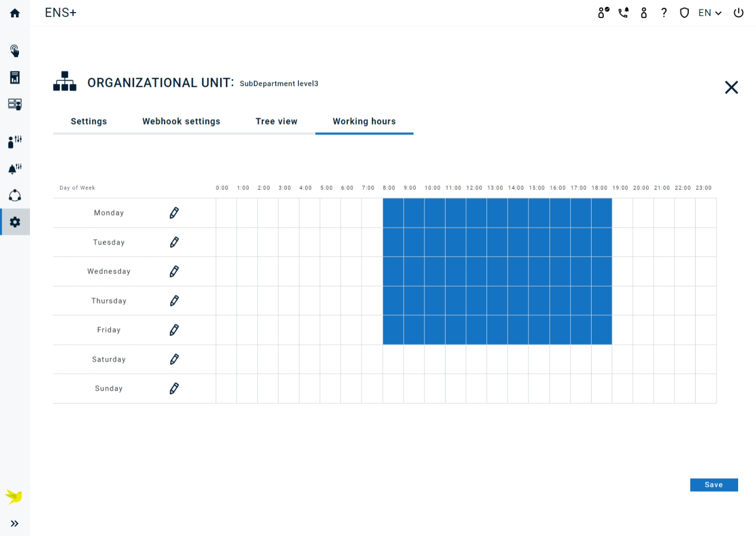Save the working hours changes
This screenshot has height=536, width=756.
pyautogui.click(x=713, y=485)
